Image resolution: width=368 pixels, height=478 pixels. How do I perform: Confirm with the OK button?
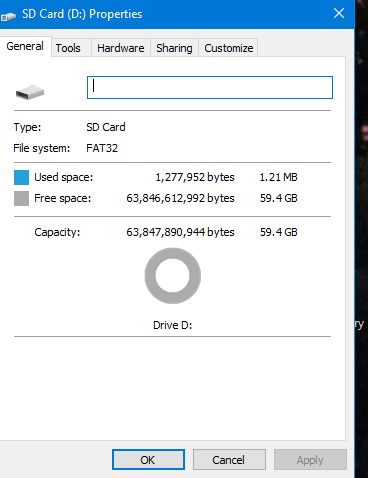[148, 460]
